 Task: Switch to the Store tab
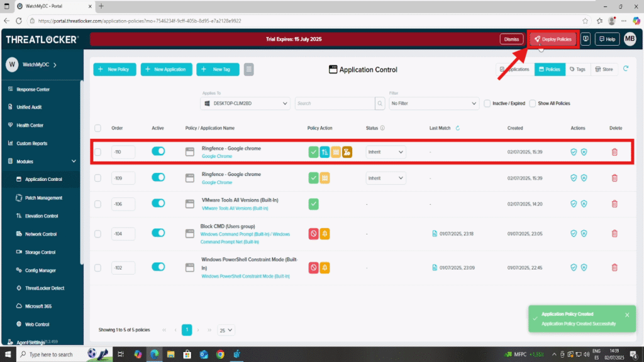click(604, 69)
